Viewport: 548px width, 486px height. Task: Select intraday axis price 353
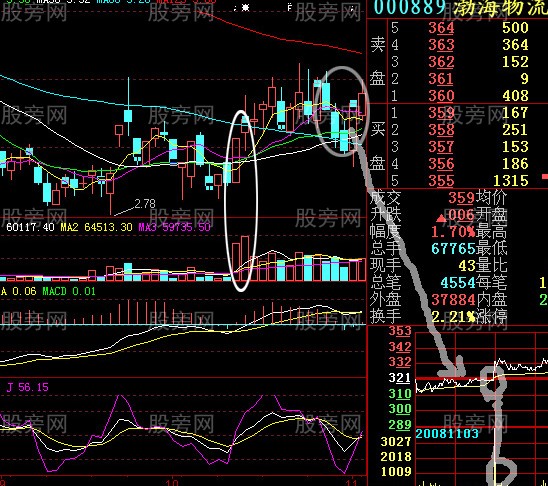pyautogui.click(x=400, y=331)
